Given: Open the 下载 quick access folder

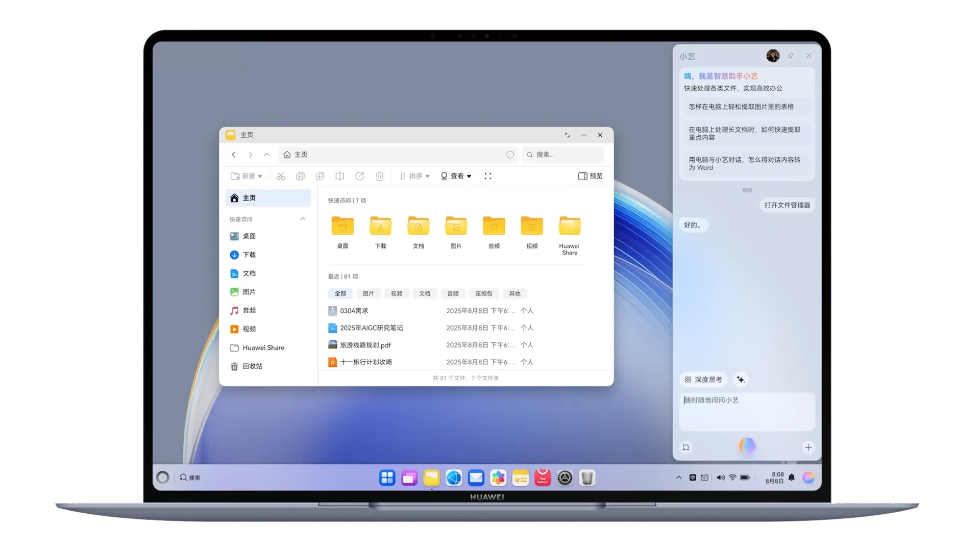Looking at the screenshot, I should point(381,232).
